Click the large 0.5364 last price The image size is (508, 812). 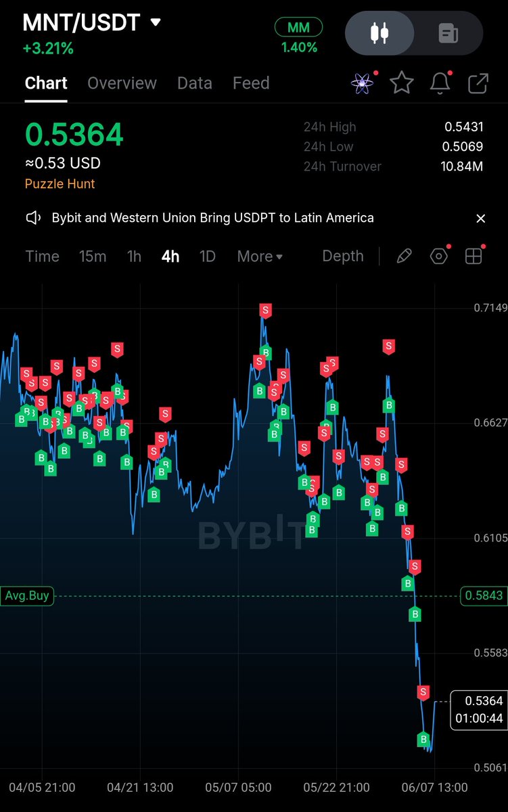[x=74, y=135]
